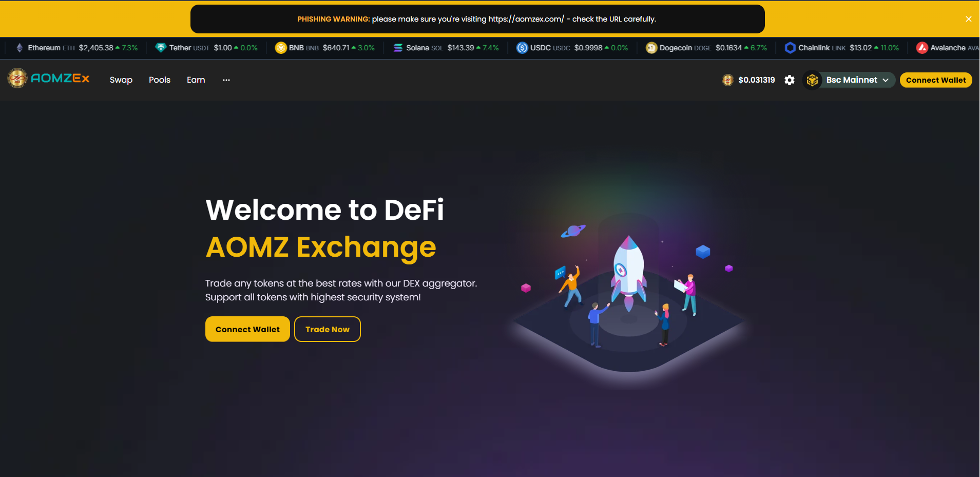Click the Chainlink ticker icon
The image size is (980, 477).
pos(790,48)
